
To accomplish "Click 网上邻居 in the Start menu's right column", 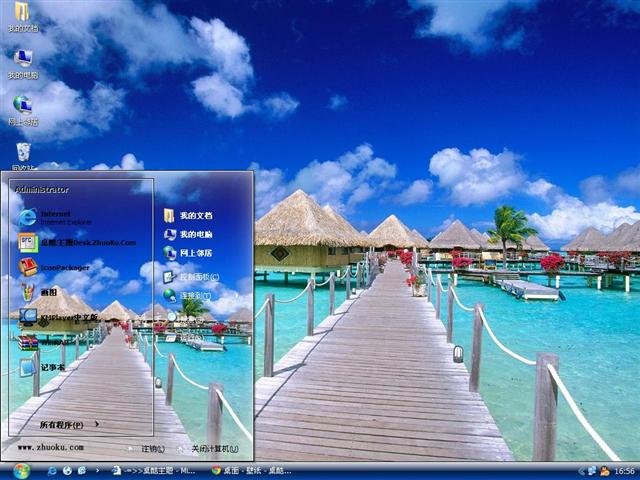I will [188, 253].
